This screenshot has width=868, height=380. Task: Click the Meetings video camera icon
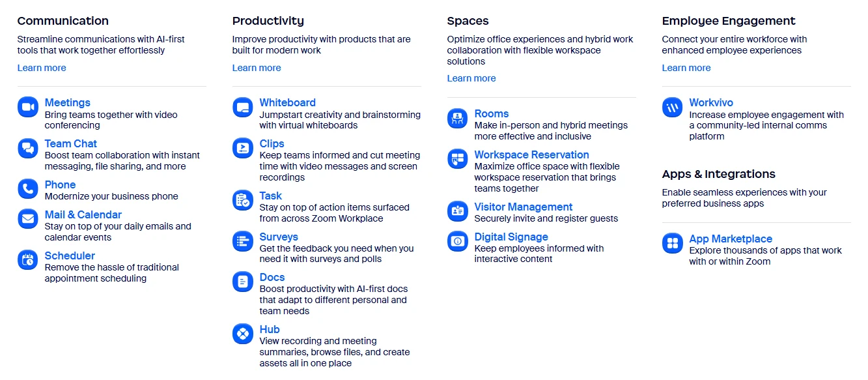[x=28, y=107]
